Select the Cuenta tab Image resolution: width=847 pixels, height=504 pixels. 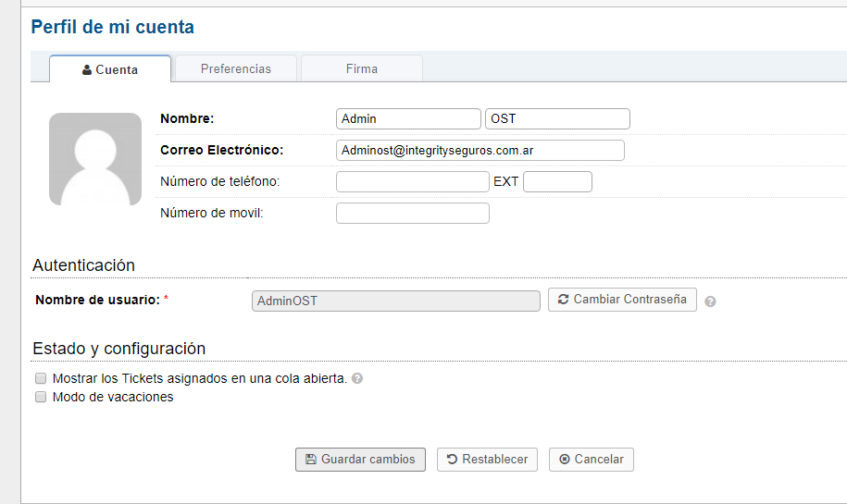[110, 69]
